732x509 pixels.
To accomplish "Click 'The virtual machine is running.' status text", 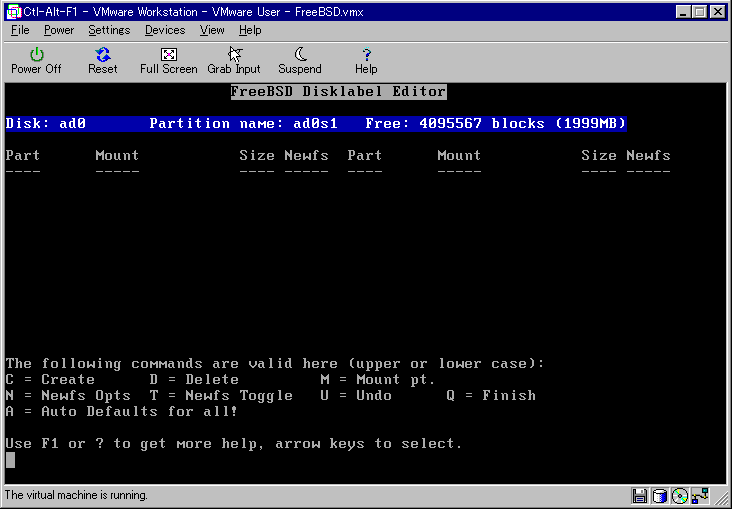I will [x=76, y=495].
